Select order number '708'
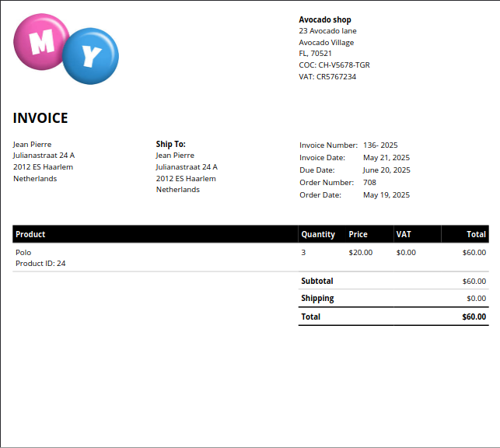 [x=369, y=182]
